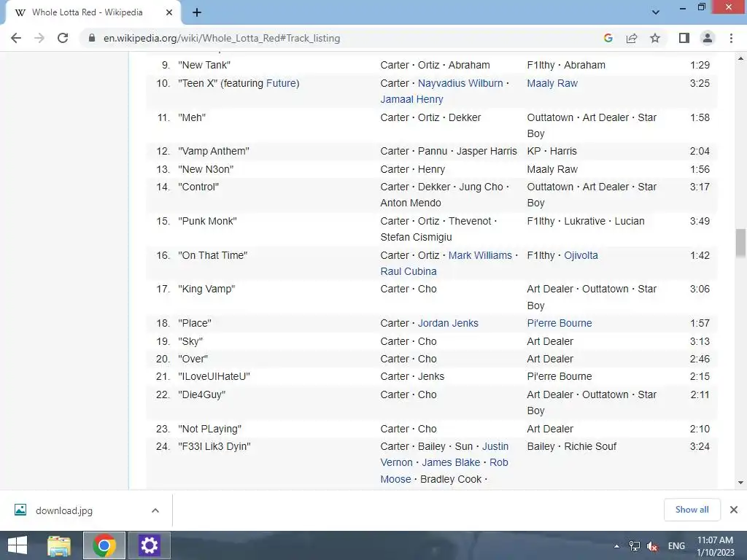Click track title "ILoveUIHateU"
The height and width of the screenshot is (560, 747).
click(x=214, y=377)
